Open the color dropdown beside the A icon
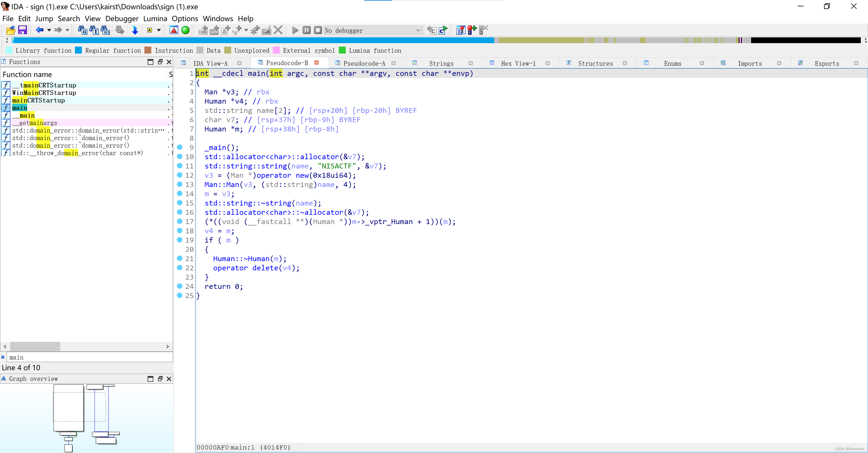 (x=158, y=30)
